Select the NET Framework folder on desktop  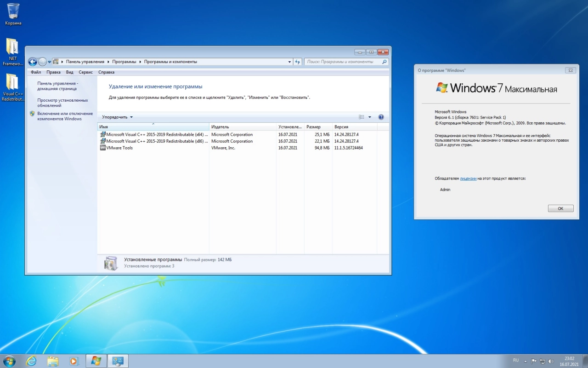(x=12, y=52)
